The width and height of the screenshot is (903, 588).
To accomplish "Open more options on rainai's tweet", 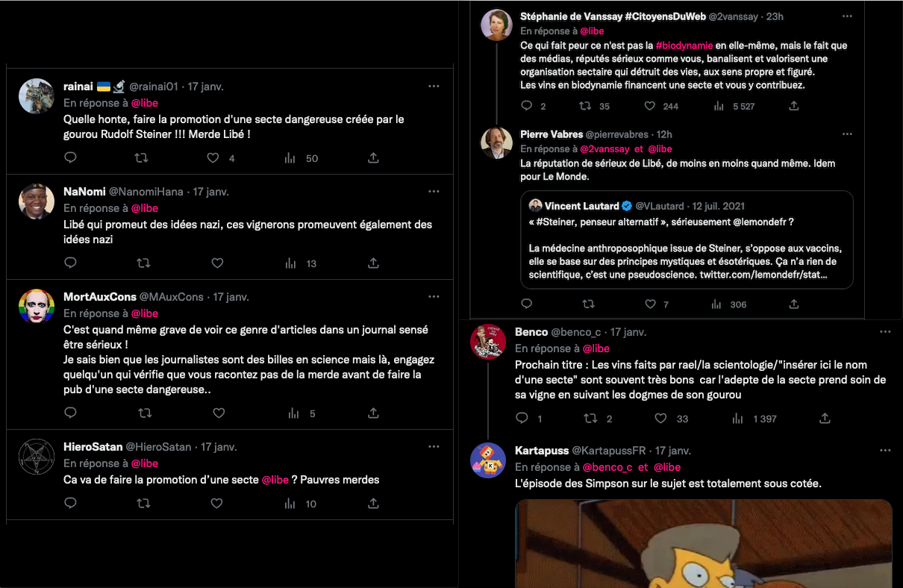I will (x=434, y=87).
